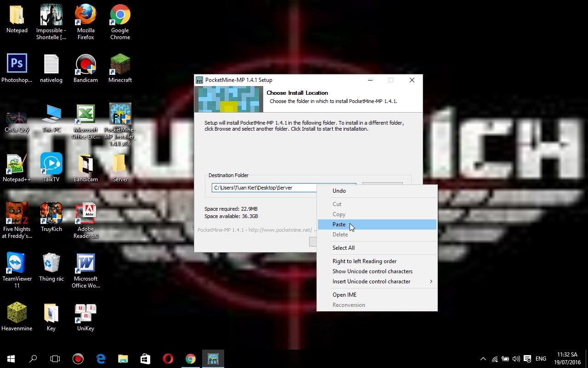Open Photoshop desktop shortcut
Image resolution: width=588 pixels, height=368 pixels.
coord(17,69)
